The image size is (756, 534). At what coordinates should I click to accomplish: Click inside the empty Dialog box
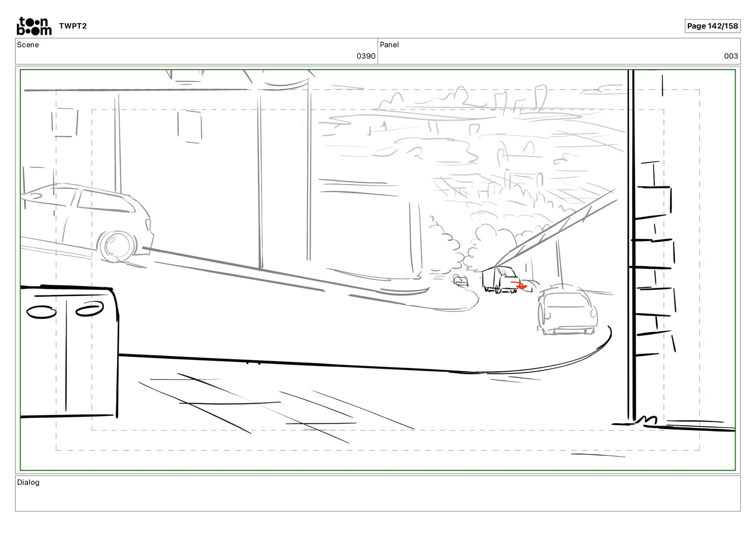coord(378,498)
